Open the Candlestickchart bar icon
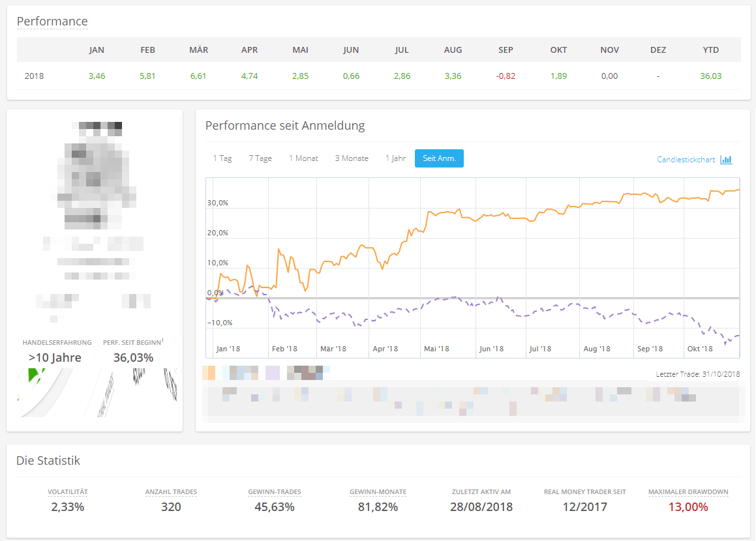This screenshot has width=756, height=541. pyautogui.click(x=725, y=160)
